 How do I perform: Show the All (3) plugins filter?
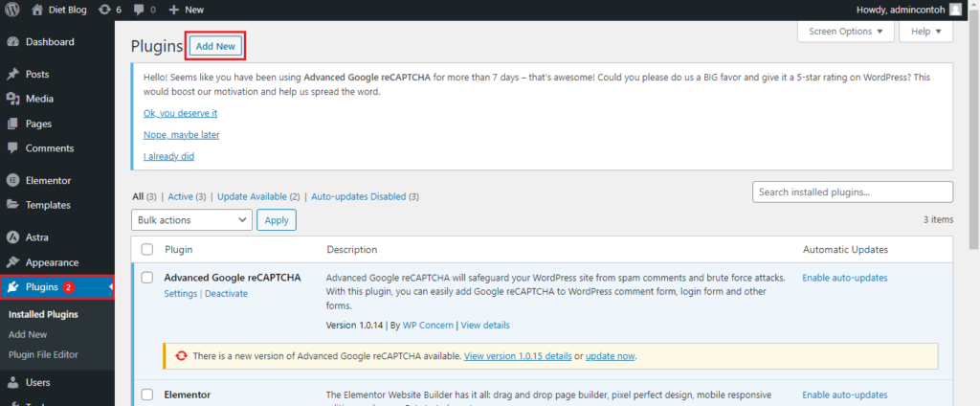pos(145,196)
